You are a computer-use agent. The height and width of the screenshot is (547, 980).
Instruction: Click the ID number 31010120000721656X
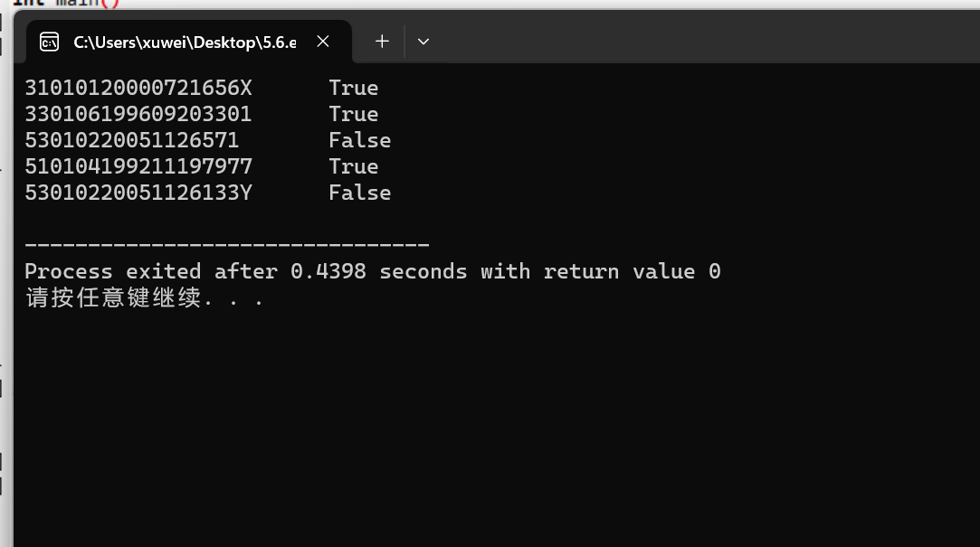pos(138,88)
